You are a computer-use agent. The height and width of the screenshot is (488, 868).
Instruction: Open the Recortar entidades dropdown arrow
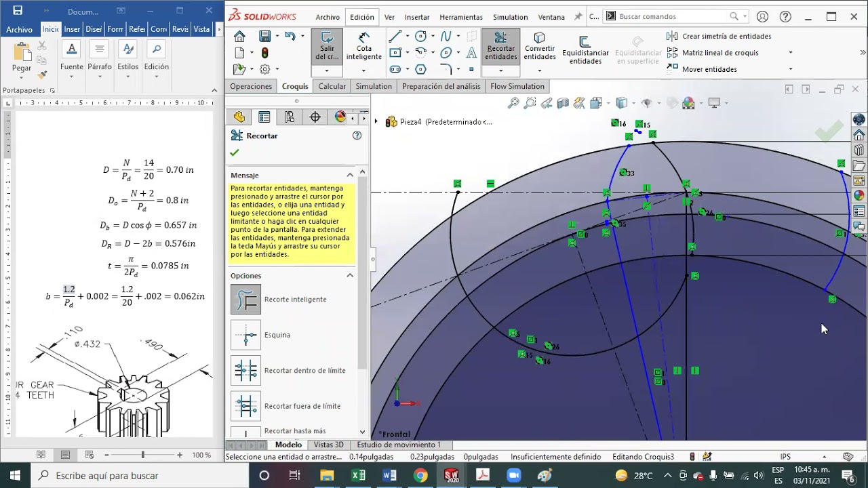501,70
